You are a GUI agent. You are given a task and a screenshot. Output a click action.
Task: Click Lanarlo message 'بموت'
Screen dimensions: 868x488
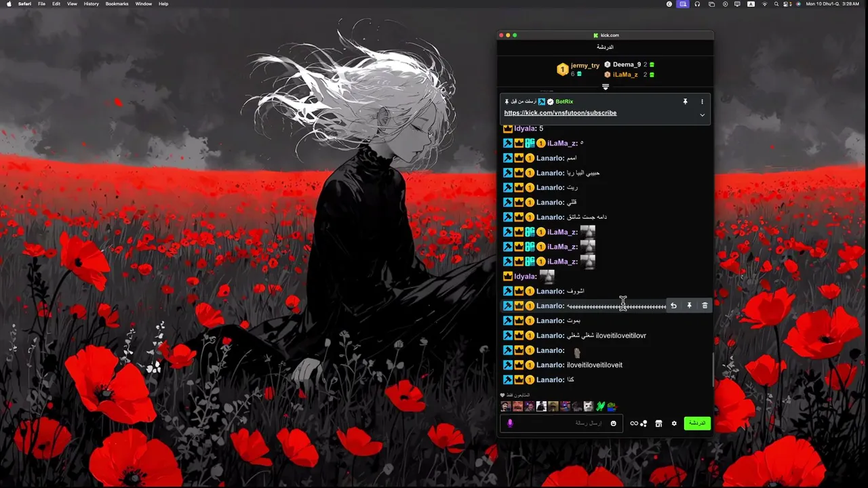tap(574, 321)
